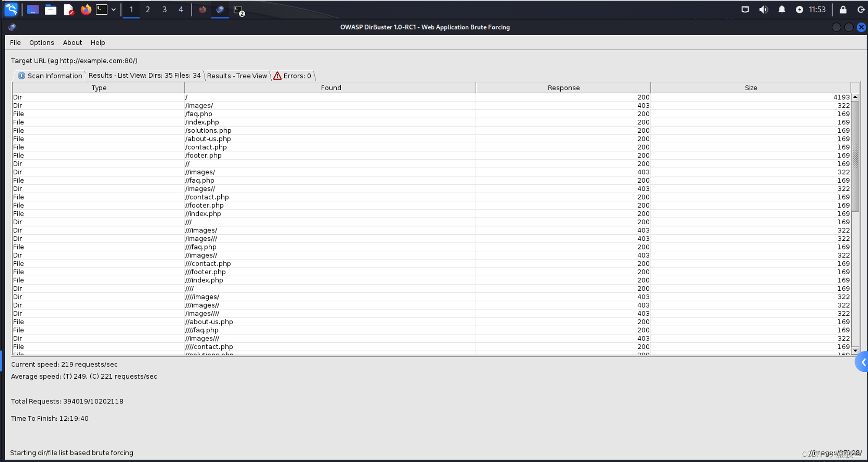This screenshot has width=868, height=462.
Task: Click the Total Requests status text
Action: tap(67, 401)
